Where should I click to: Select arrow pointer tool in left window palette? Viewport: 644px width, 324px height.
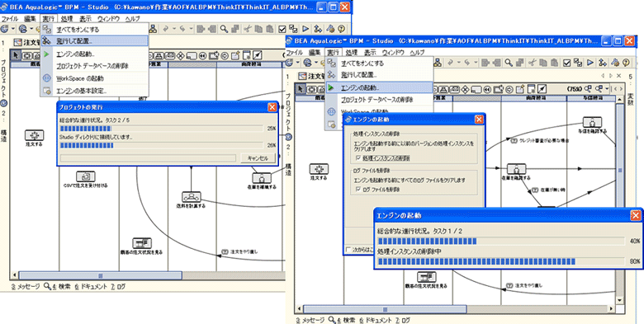pos(16,55)
